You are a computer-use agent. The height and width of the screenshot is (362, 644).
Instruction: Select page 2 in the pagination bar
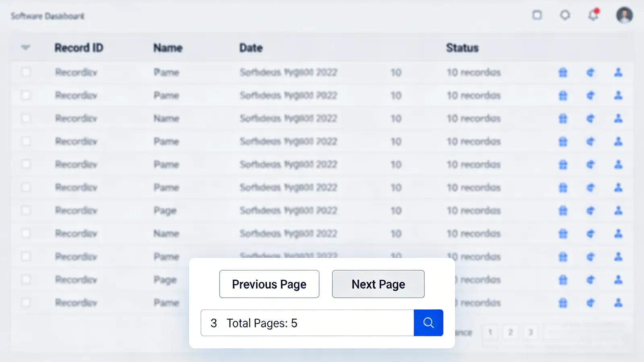tap(510, 332)
